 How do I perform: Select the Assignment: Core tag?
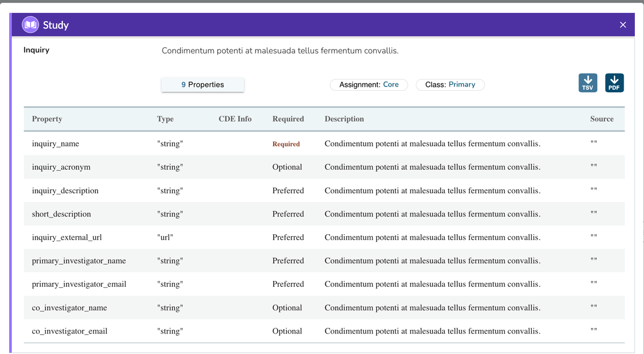tap(369, 84)
